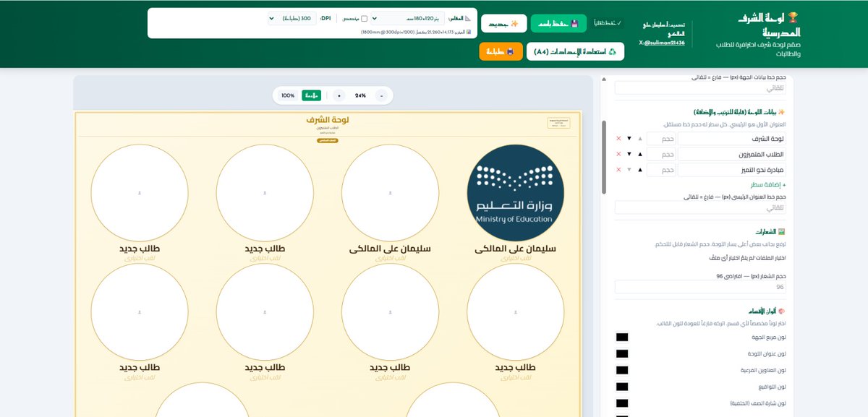868x417 pixels.
Task: Click the orange print button (طباعة)
Action: coord(500,51)
